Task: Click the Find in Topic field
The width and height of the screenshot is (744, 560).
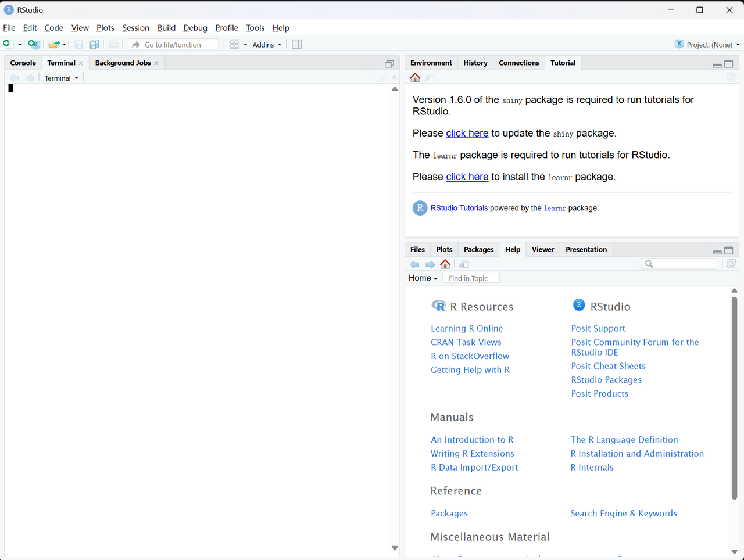Action: pos(471,278)
